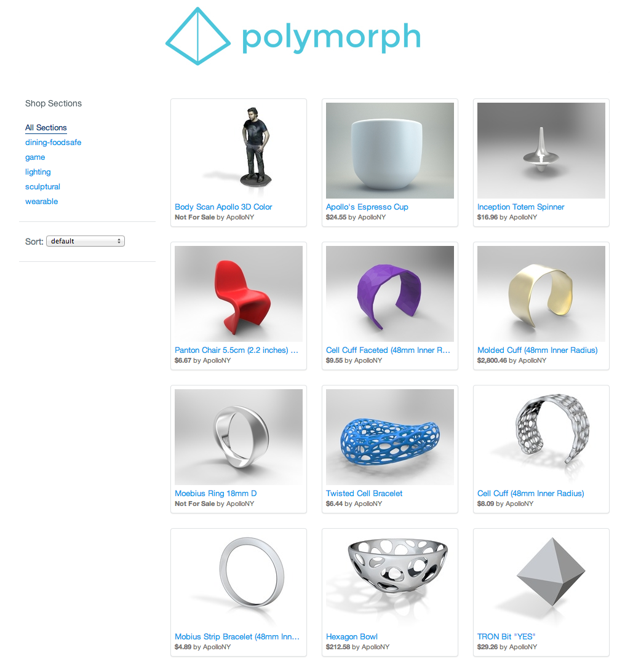This screenshot has width=633, height=672.
Task: Select the All Sections filter
Action: pos(46,128)
